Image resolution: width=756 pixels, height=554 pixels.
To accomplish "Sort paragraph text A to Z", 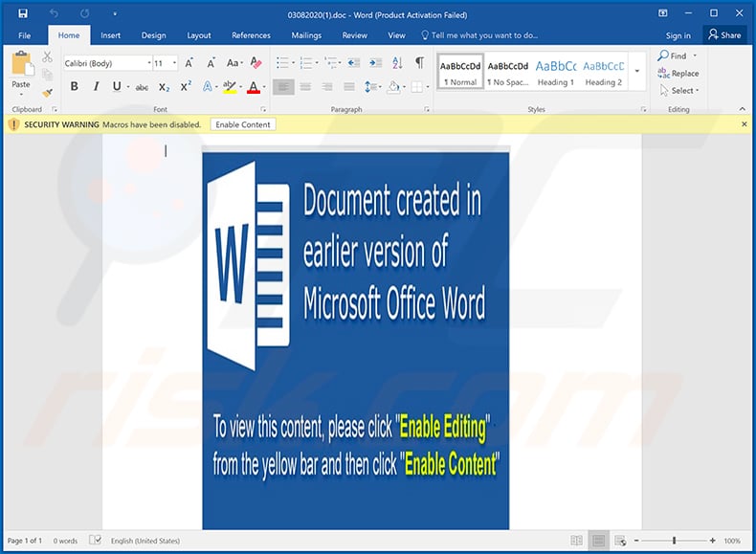I will (397, 63).
